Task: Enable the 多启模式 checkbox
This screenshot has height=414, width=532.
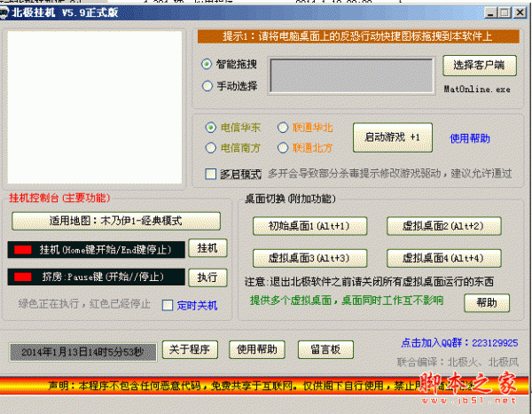Action: (211, 174)
